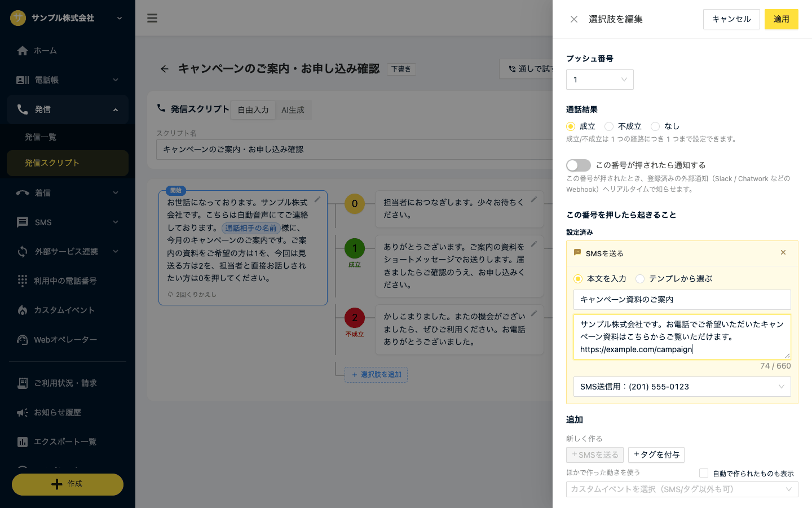Click the ご利用状況・請求 receipt icon

[23, 383]
